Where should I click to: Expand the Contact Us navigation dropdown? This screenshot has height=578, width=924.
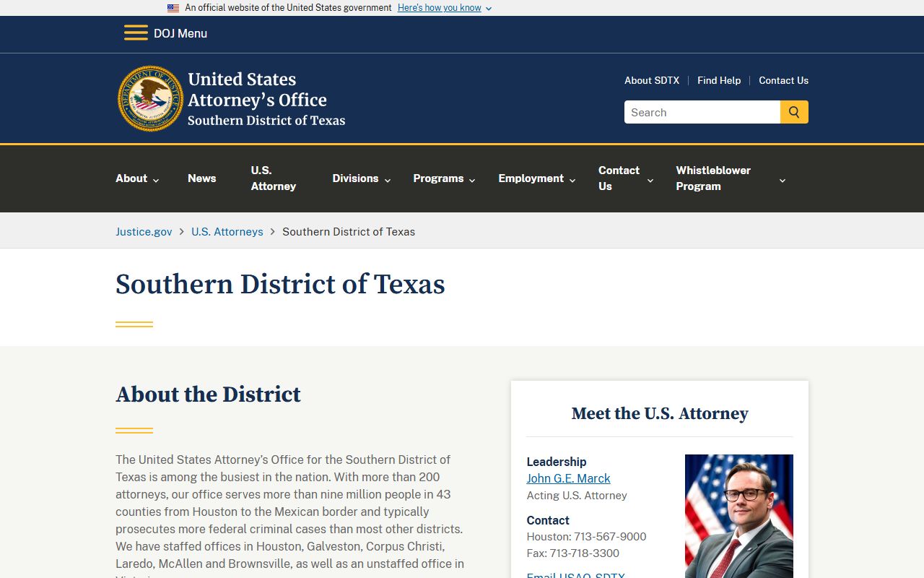[626, 178]
